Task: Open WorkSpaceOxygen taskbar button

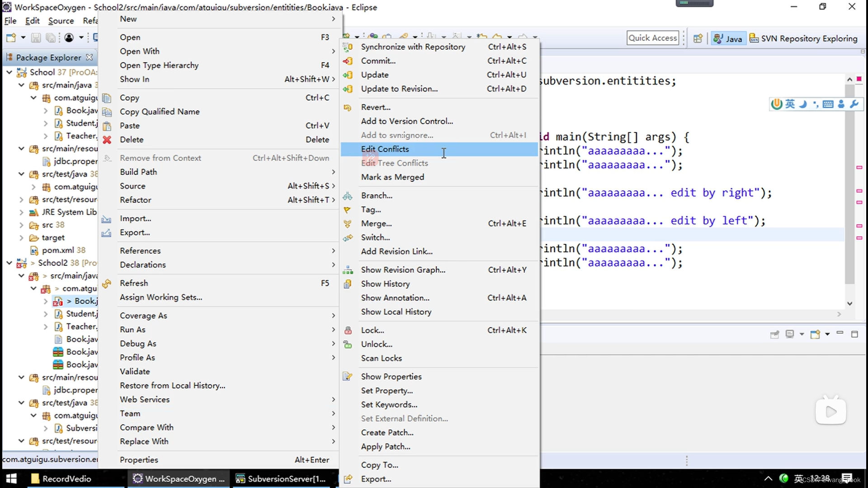Action: coord(178,479)
